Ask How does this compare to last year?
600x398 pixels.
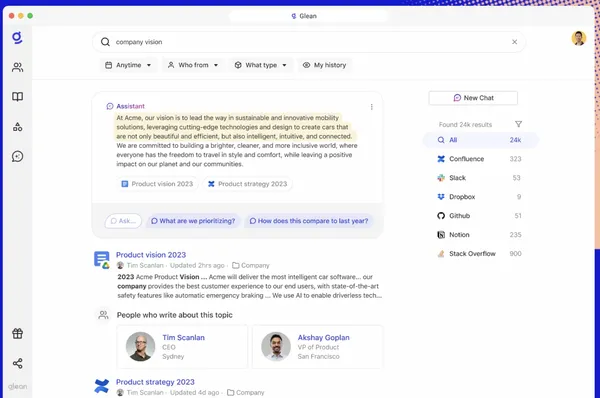tap(309, 221)
